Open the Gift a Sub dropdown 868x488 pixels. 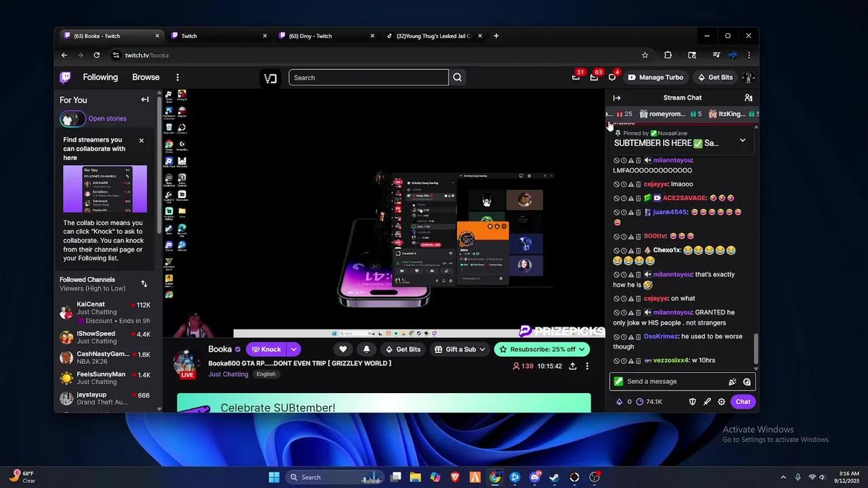(460, 349)
